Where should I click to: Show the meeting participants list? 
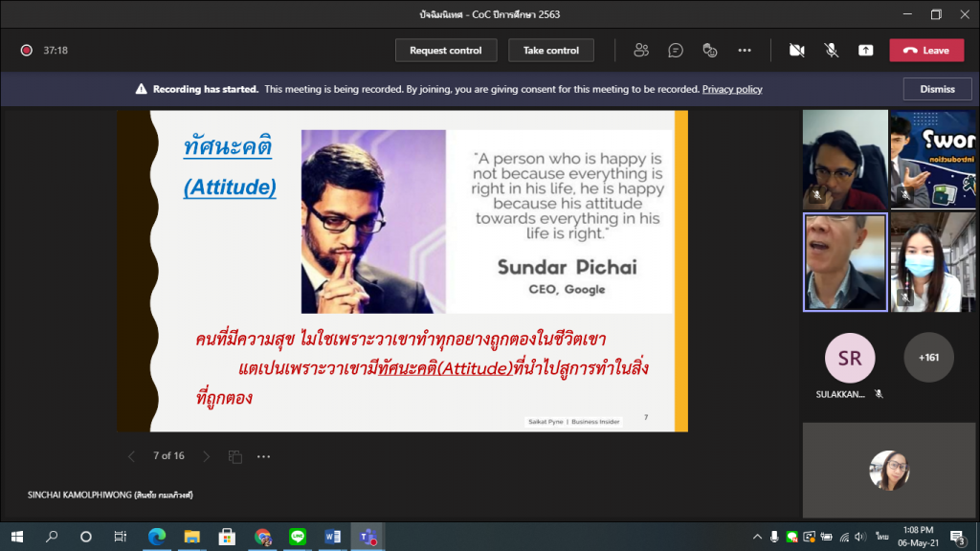point(640,50)
